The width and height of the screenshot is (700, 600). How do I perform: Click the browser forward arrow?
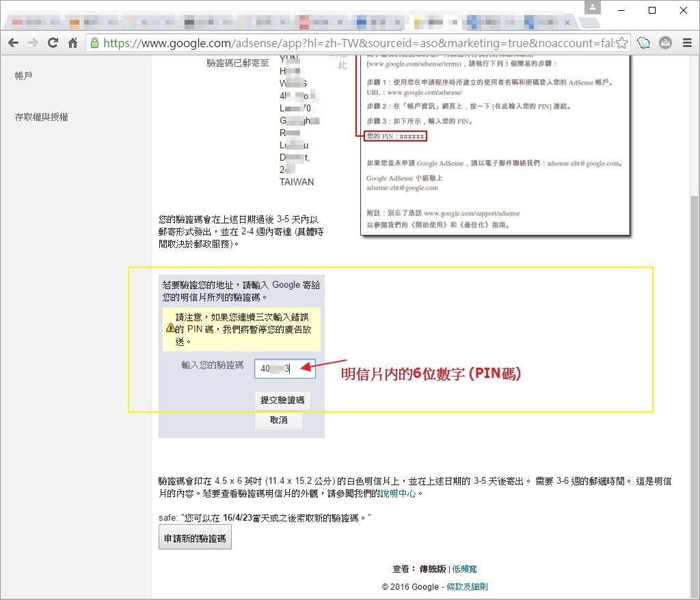(33, 43)
